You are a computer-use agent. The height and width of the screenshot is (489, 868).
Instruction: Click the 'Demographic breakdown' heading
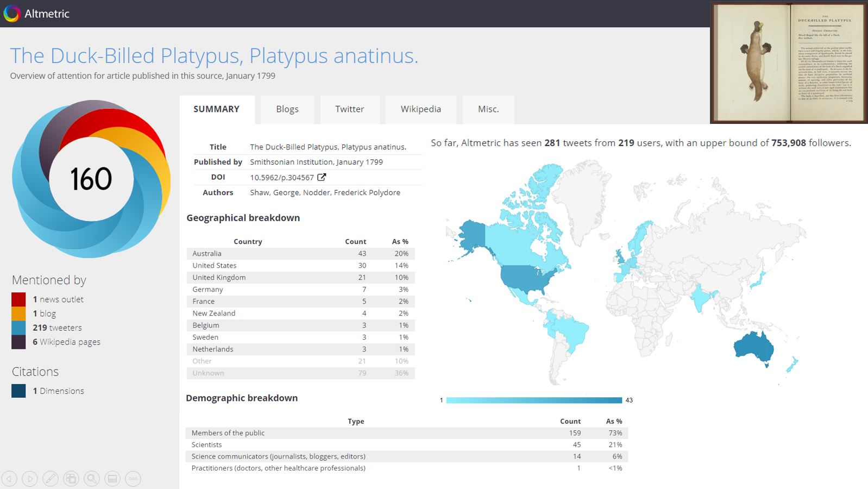[x=242, y=398]
